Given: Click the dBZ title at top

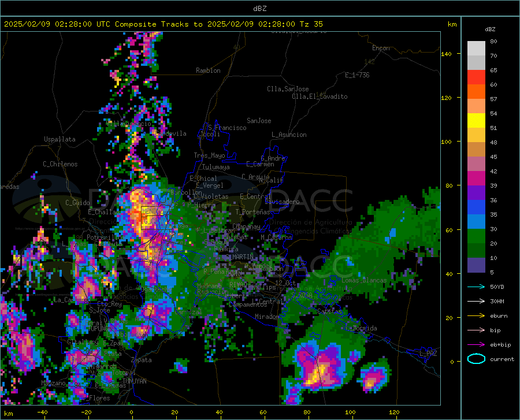Looking at the screenshot, I should [x=259, y=9].
